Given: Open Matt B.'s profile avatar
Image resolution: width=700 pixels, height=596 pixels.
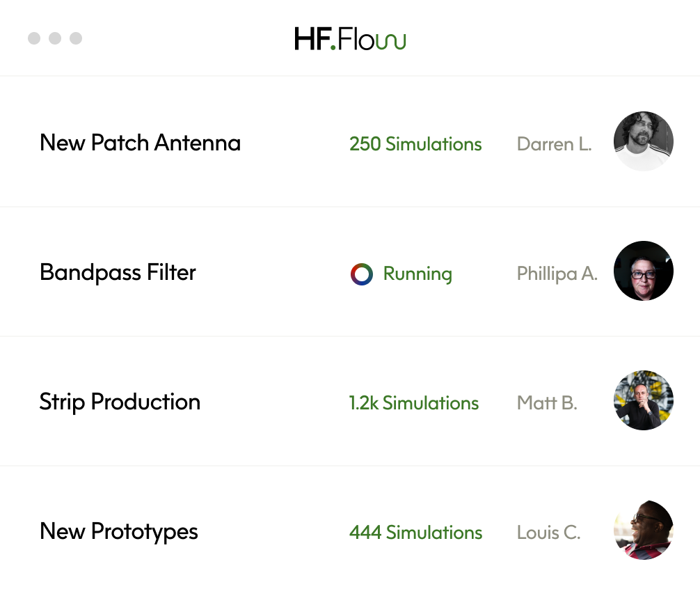Looking at the screenshot, I should pos(644,400).
